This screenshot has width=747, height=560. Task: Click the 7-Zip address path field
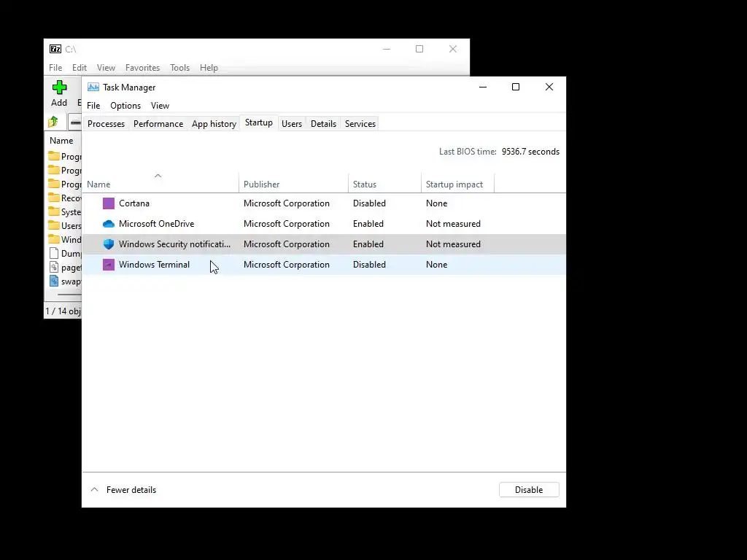[75, 122]
